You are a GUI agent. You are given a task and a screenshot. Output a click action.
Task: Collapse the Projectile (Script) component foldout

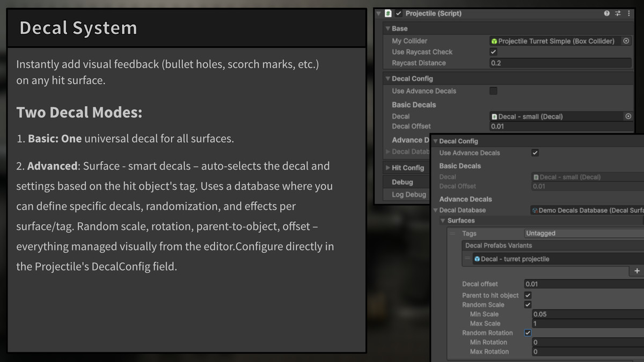[x=379, y=13]
